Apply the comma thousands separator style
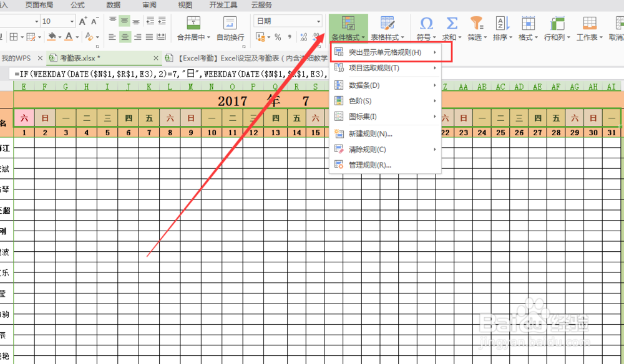Image resolution: width=624 pixels, height=364 pixels. pos(290,37)
